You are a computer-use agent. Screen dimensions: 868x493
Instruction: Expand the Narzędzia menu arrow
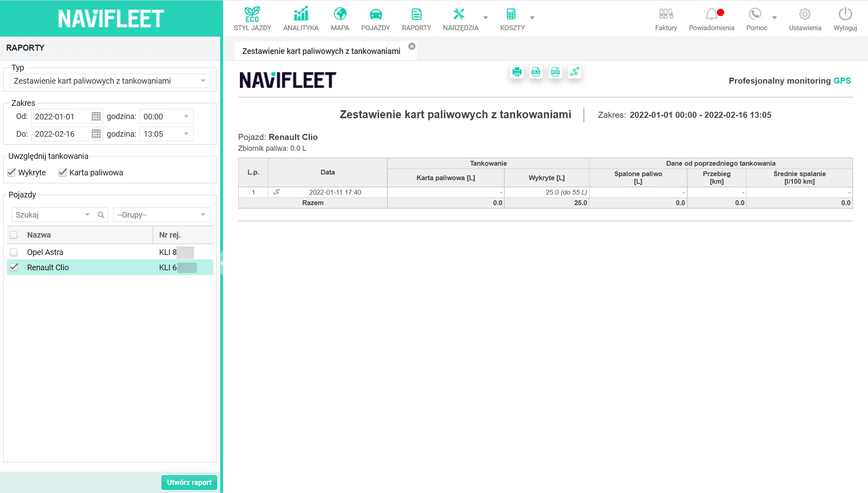tap(485, 18)
